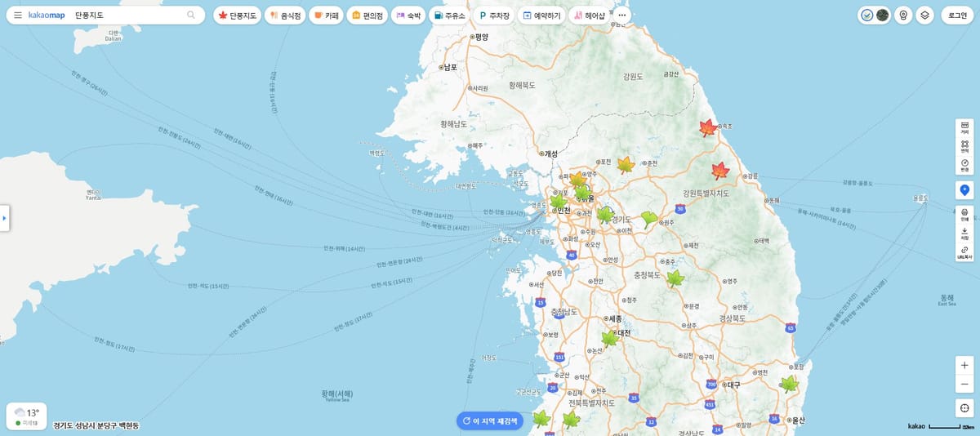
Task: Click the 저장 save icon
Action: pyautogui.click(x=964, y=234)
